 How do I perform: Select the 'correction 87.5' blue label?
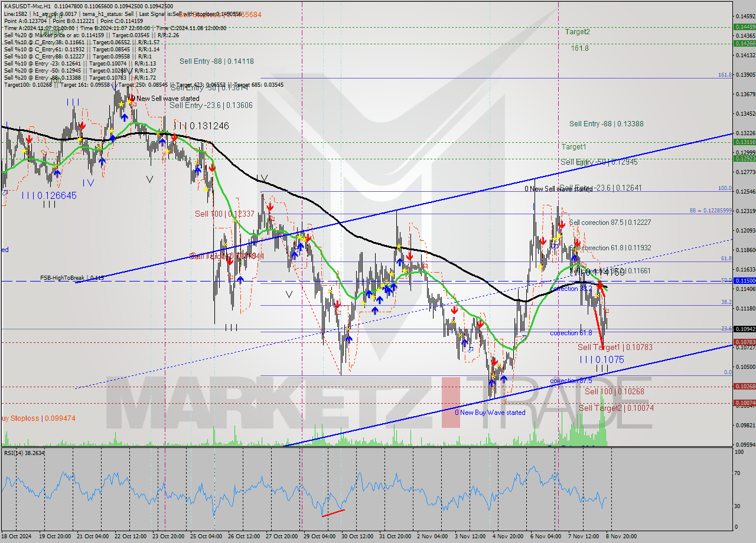coord(571,381)
